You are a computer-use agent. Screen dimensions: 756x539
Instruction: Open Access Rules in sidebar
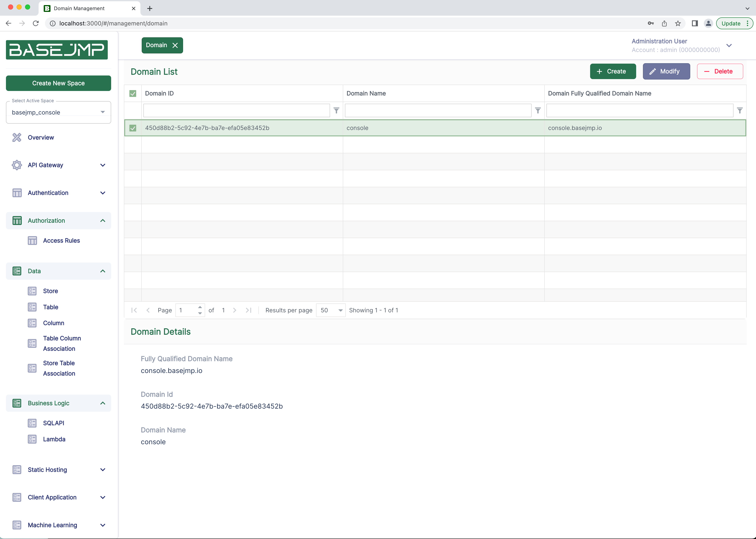(x=62, y=241)
